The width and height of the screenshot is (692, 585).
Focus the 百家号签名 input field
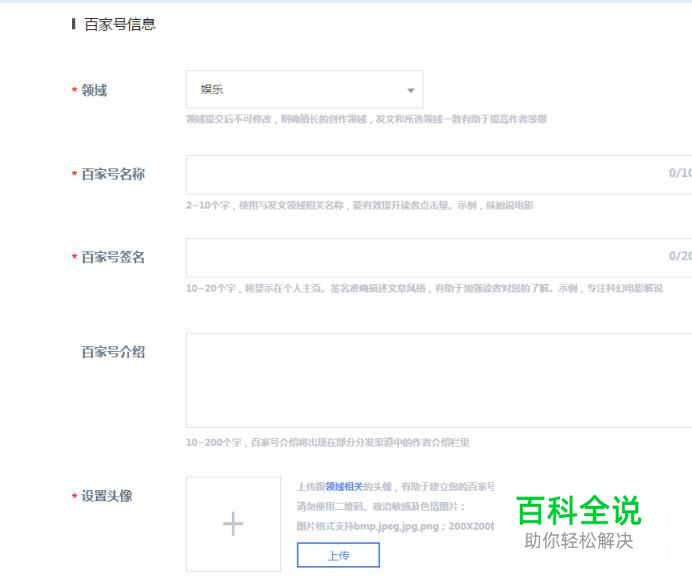[x=439, y=258]
